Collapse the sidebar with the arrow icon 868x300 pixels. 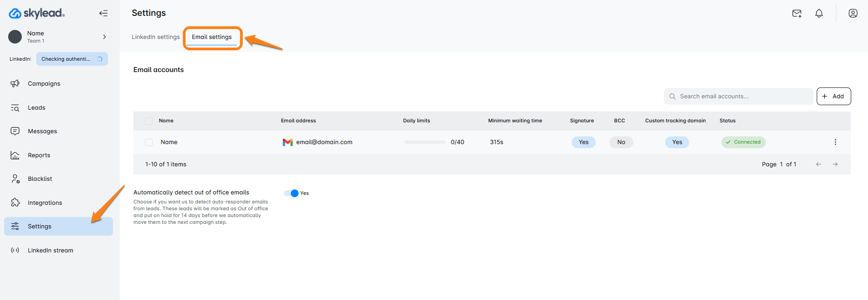point(103,13)
